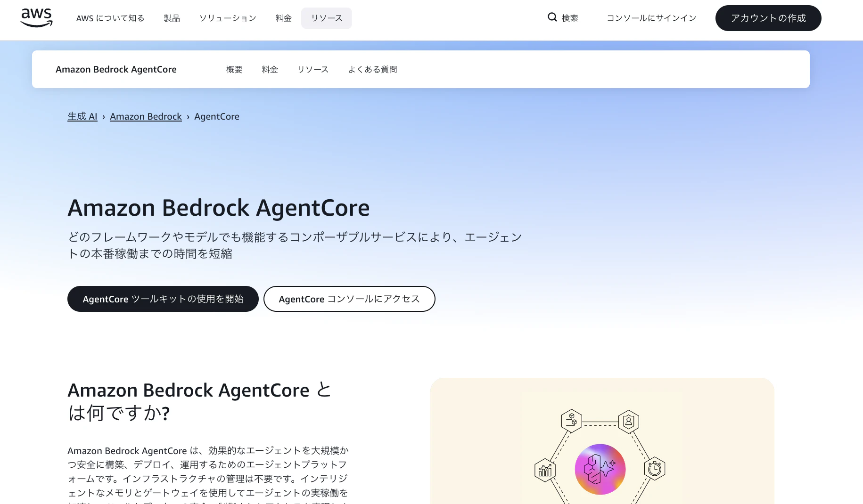The width and height of the screenshot is (863, 504).
Task: Click the アカウントの作成 button
Action: point(768,18)
